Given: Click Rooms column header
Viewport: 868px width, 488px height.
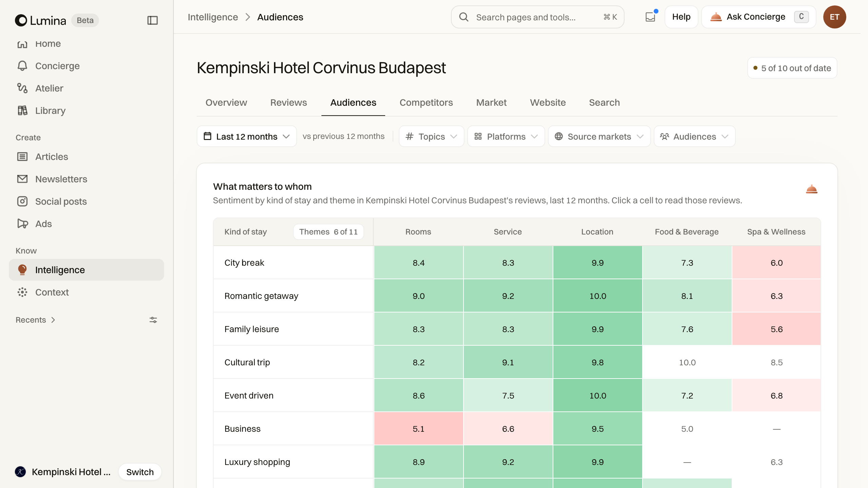Looking at the screenshot, I should click(x=418, y=232).
